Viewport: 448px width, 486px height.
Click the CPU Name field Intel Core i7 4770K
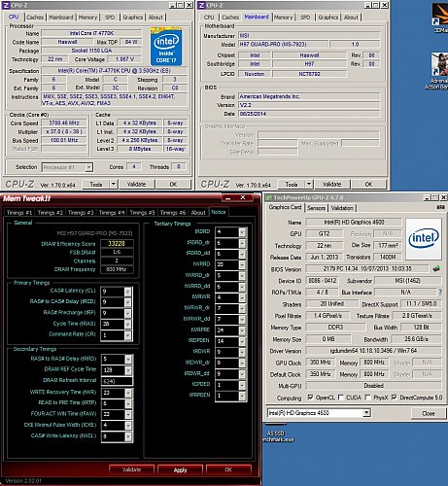(x=91, y=33)
